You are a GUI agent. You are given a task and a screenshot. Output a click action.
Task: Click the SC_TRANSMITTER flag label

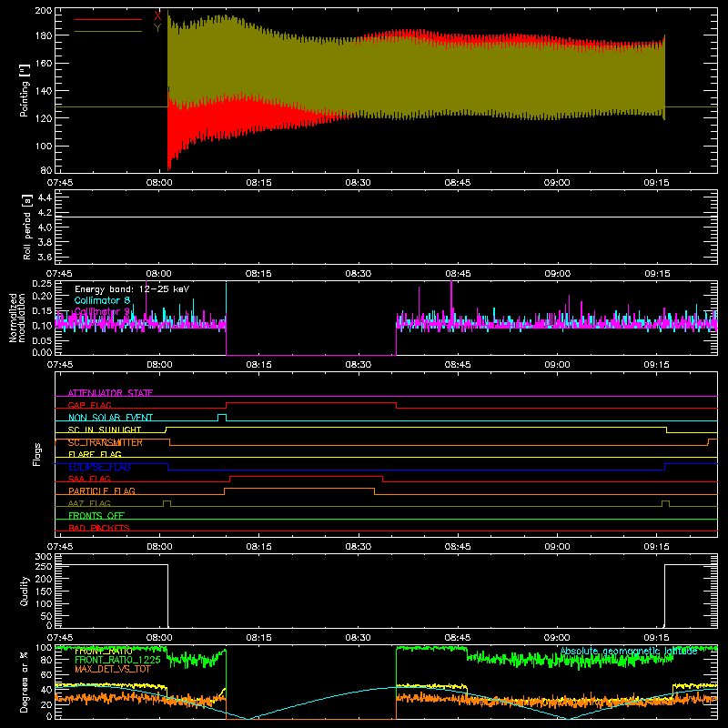coord(106,442)
